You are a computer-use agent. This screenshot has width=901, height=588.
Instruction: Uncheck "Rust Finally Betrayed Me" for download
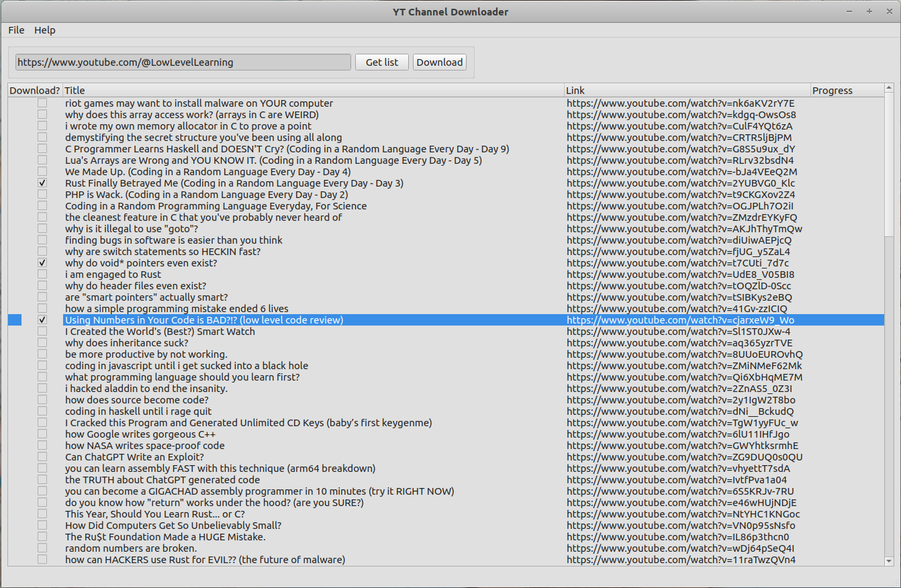pyautogui.click(x=42, y=183)
